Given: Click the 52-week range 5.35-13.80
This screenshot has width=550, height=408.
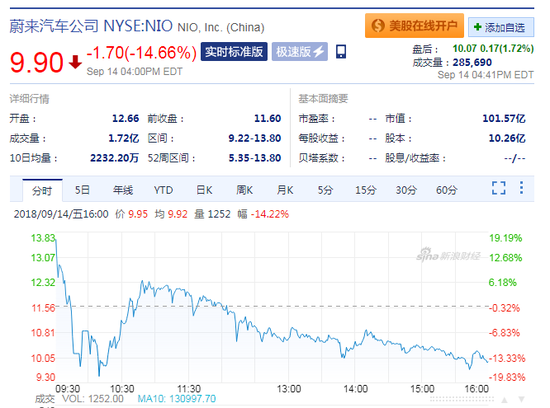Looking at the screenshot, I should pyautogui.click(x=254, y=158).
